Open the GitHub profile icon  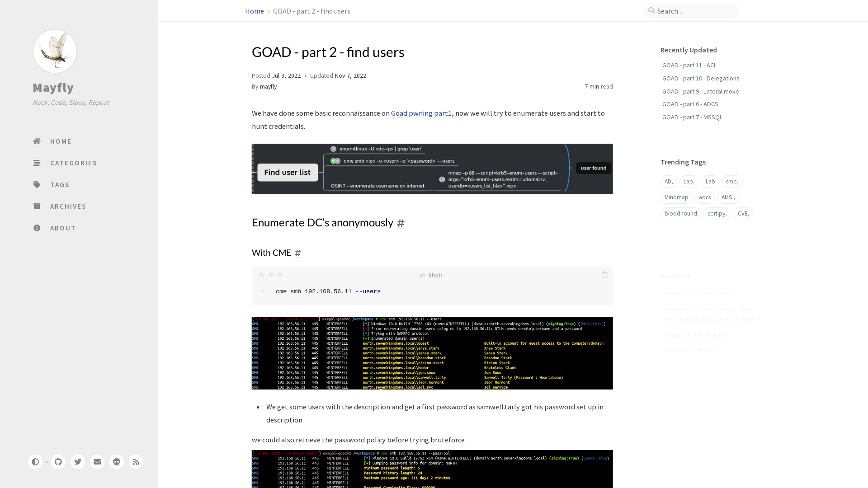point(58,462)
